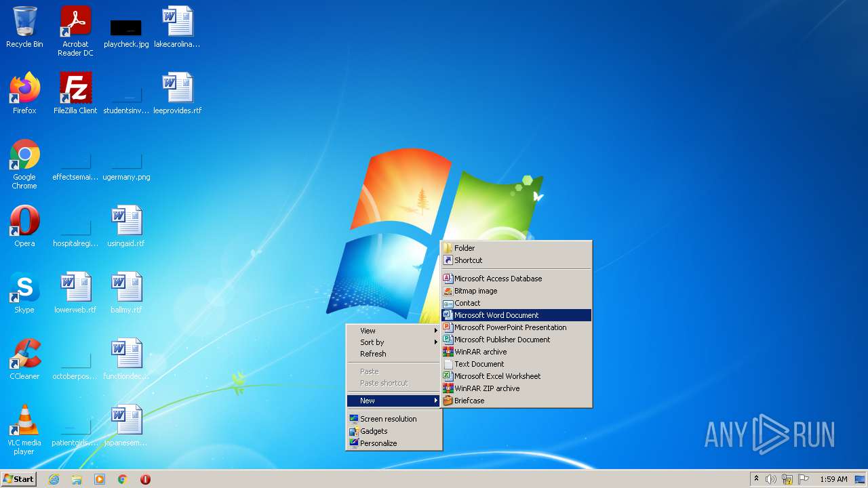Screen dimensions: 868x488
Task: Open the network tray icon
Action: 787,479
